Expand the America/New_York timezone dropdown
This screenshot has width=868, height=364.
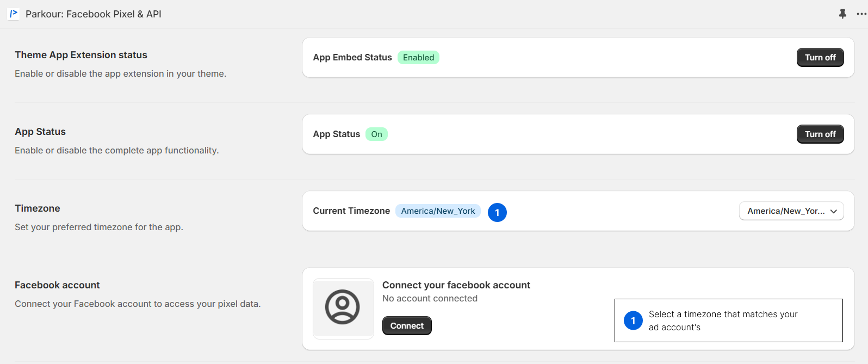pos(791,211)
